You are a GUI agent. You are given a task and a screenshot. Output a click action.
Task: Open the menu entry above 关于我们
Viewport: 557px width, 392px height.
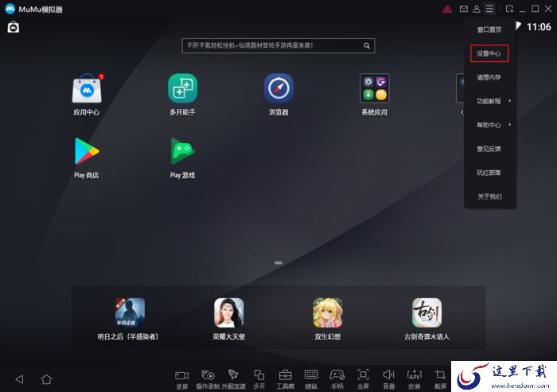[x=489, y=173]
